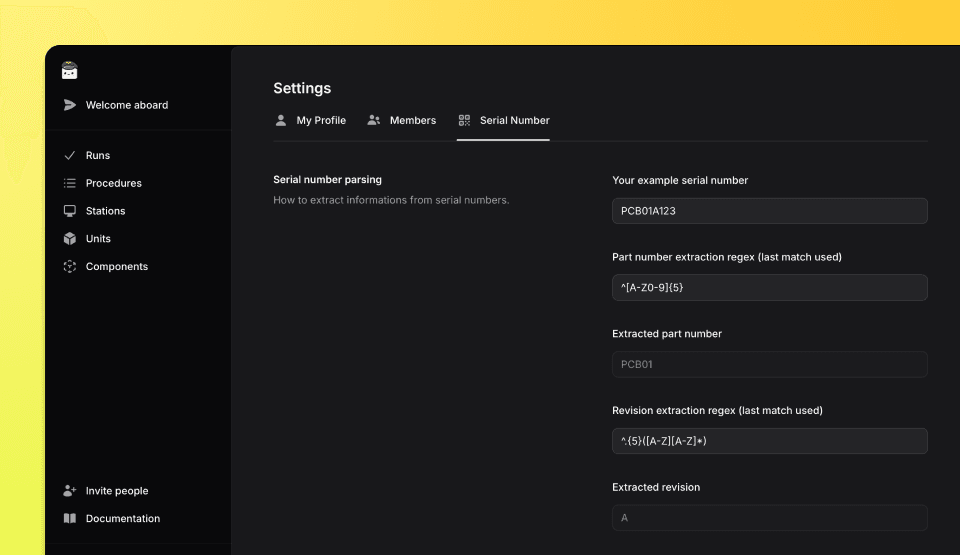Image resolution: width=960 pixels, height=555 pixels.
Task: Click the How to extract informations description text
Action: (x=391, y=200)
